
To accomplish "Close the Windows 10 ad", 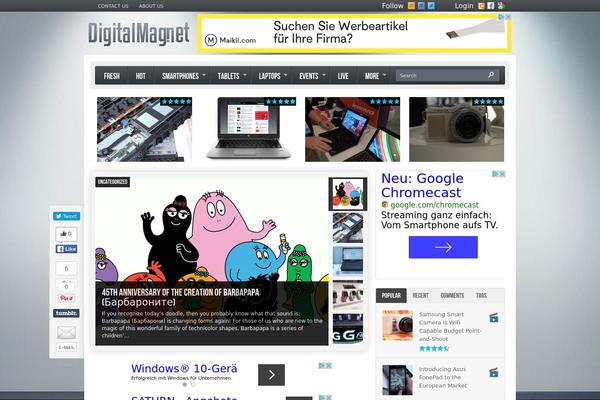I will coord(329,366).
